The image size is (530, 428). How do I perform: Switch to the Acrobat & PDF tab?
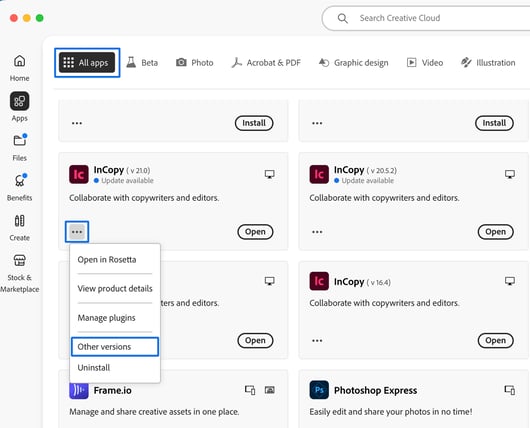[266, 63]
